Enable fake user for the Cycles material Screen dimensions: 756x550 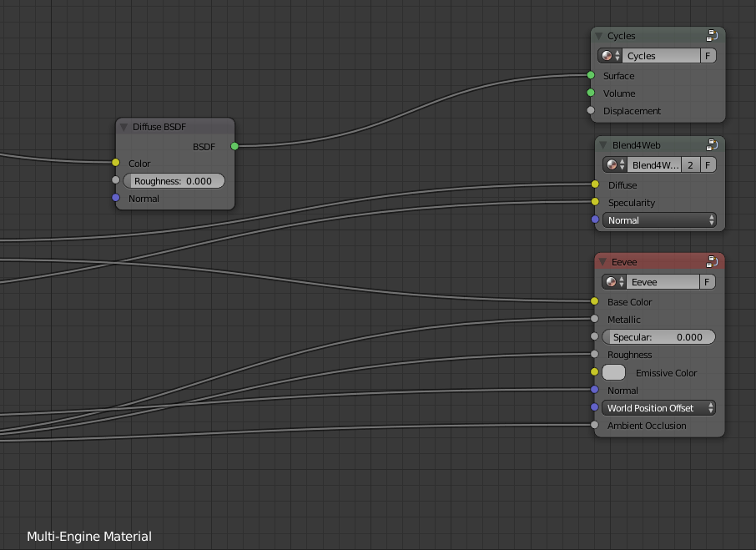pos(707,55)
